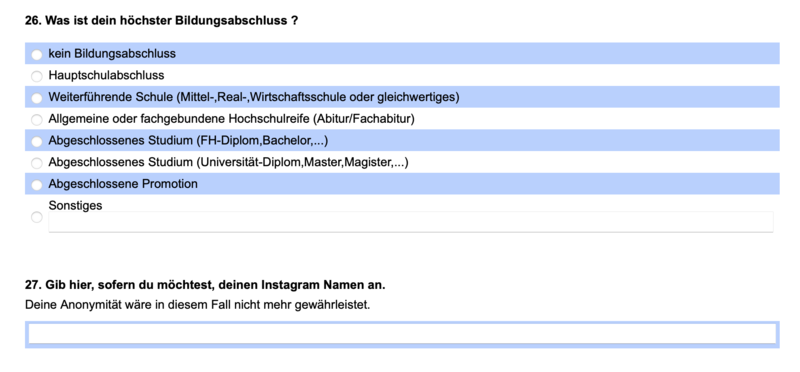800x372 pixels.
Task: Choose the Hauptschulabschluss radio button
Action: point(37,77)
